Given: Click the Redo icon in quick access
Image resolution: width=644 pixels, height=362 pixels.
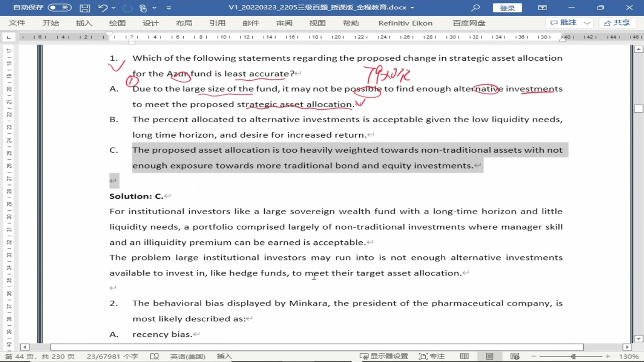Looking at the screenshot, I should (x=127, y=8).
